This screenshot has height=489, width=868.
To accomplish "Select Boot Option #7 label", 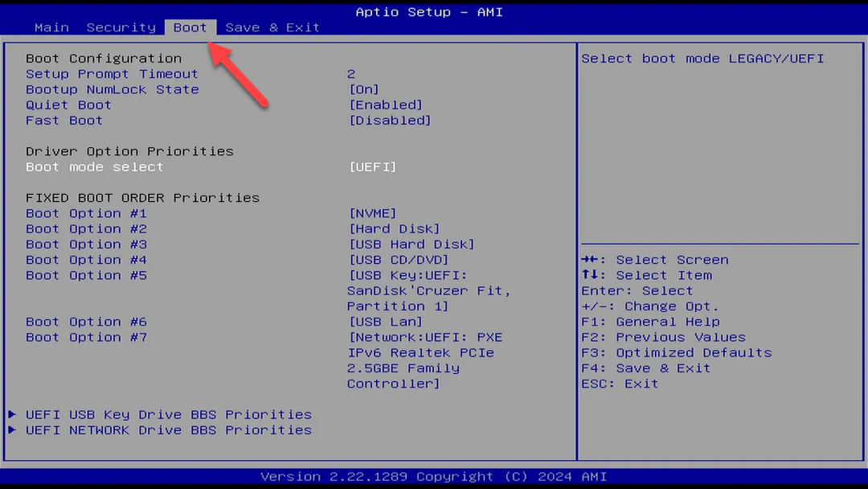I will 86,337.
